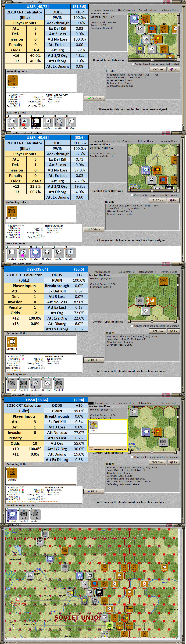Click OK - Done in the 2nd GD Cav dialog

pos(94,98)
